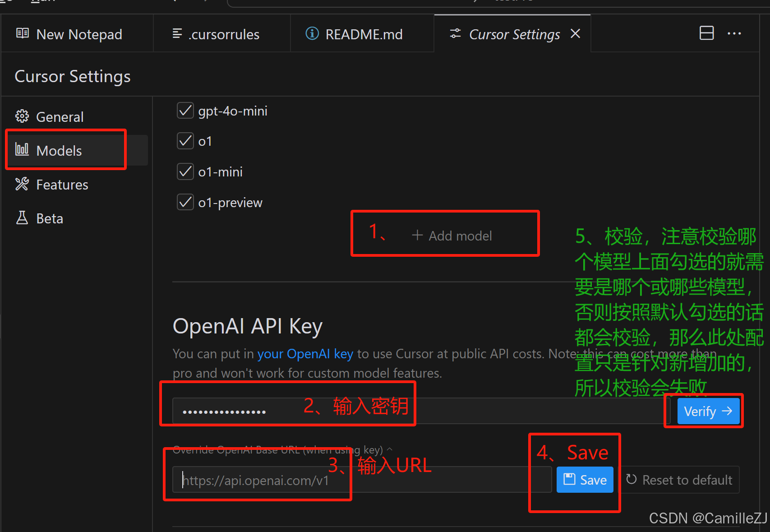Viewport: 770px width, 532px height.
Task: Switch to the .cursorrules tab
Action: point(222,34)
